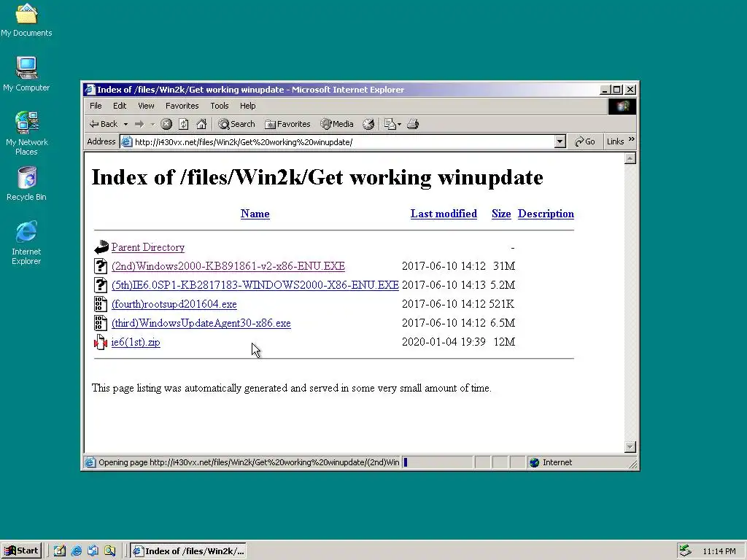This screenshot has width=747, height=560.
Task: Expand the Links toolbar chevron
Action: [632, 139]
